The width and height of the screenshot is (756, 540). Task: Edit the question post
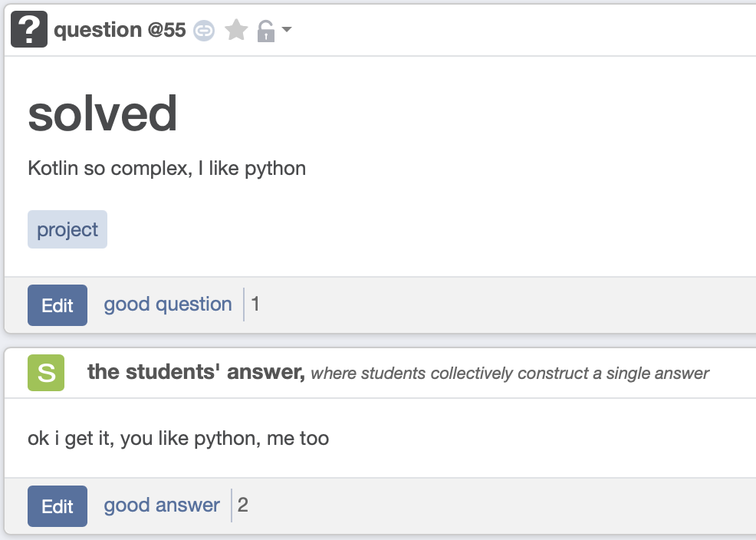(58, 305)
